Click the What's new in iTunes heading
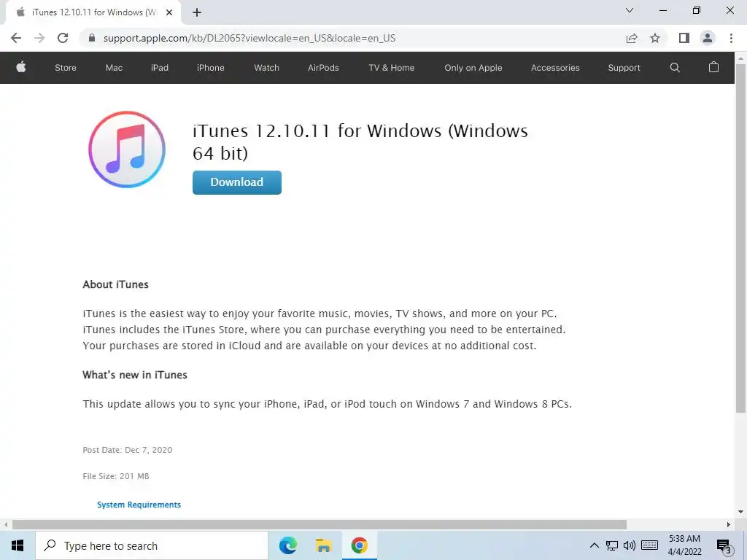The width and height of the screenshot is (747, 560). 135,375
